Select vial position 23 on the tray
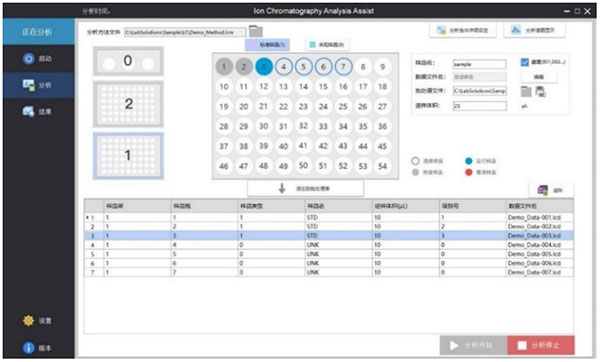Screen dimensions: 600x362 click(x=303, y=106)
